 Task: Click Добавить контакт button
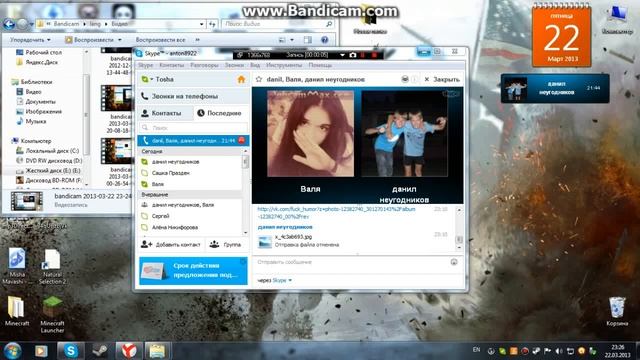pyautogui.click(x=171, y=244)
